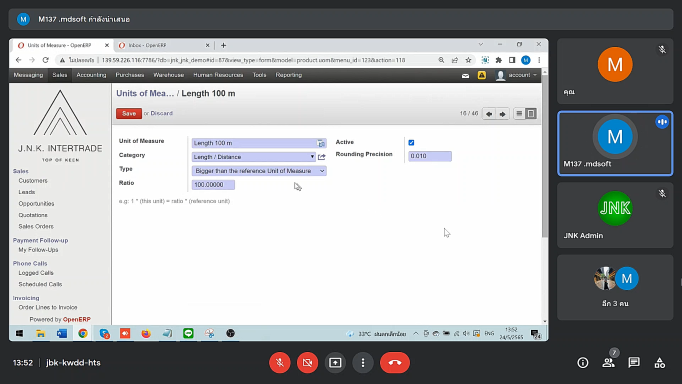Click the vertical scrollbar in OpenERP page
The image size is (682, 384).
[545, 157]
